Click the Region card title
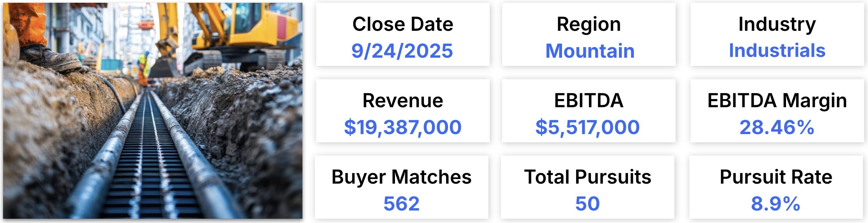The height and width of the screenshot is (223, 868). 589,24
